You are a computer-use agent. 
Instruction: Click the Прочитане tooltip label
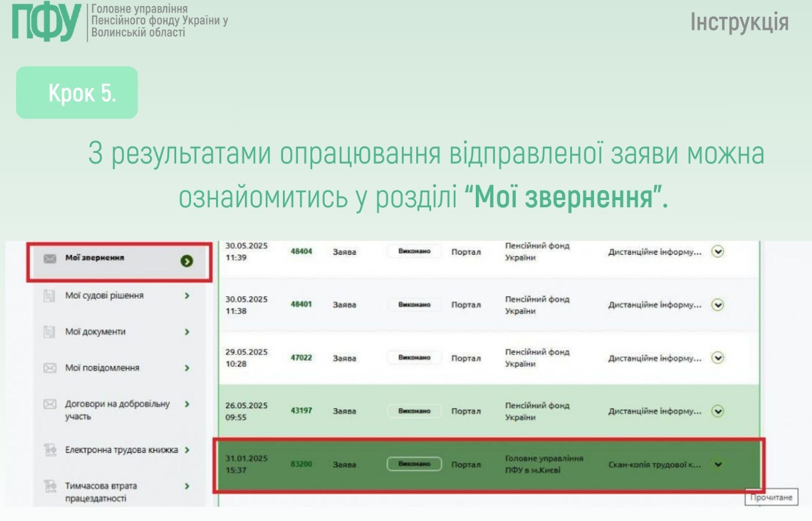(x=771, y=497)
